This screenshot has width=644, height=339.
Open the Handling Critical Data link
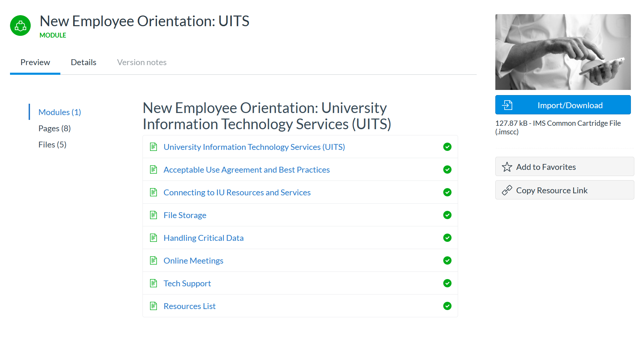pos(204,238)
